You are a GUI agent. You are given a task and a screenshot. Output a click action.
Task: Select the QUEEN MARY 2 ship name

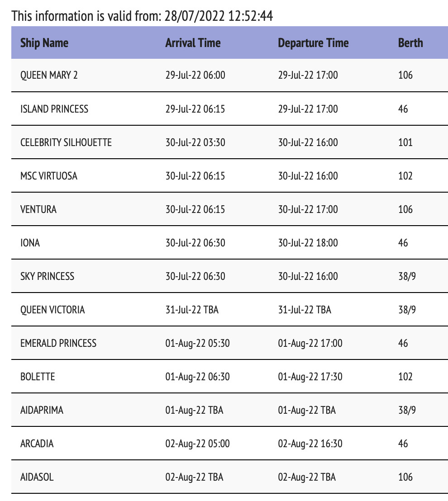pyautogui.click(x=49, y=75)
